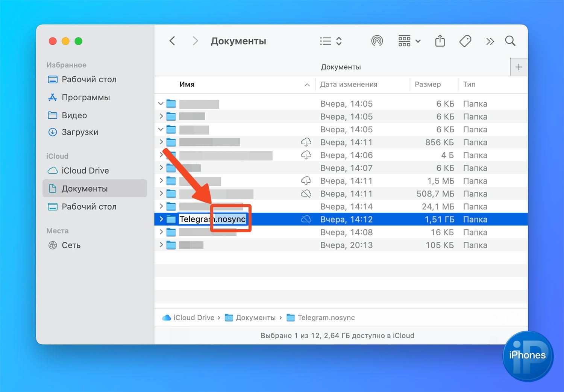The height and width of the screenshot is (392, 564).
Task: Click the forward navigation arrow
Action: pyautogui.click(x=195, y=41)
